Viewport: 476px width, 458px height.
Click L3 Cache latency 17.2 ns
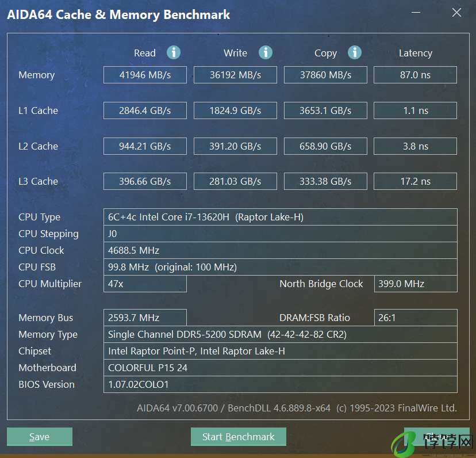click(x=415, y=181)
